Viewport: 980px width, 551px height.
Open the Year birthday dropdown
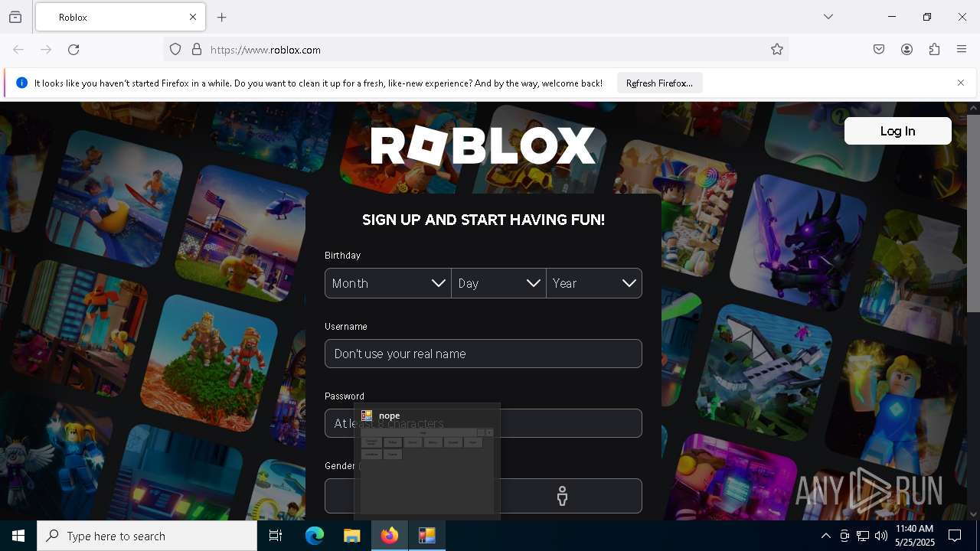(x=594, y=283)
